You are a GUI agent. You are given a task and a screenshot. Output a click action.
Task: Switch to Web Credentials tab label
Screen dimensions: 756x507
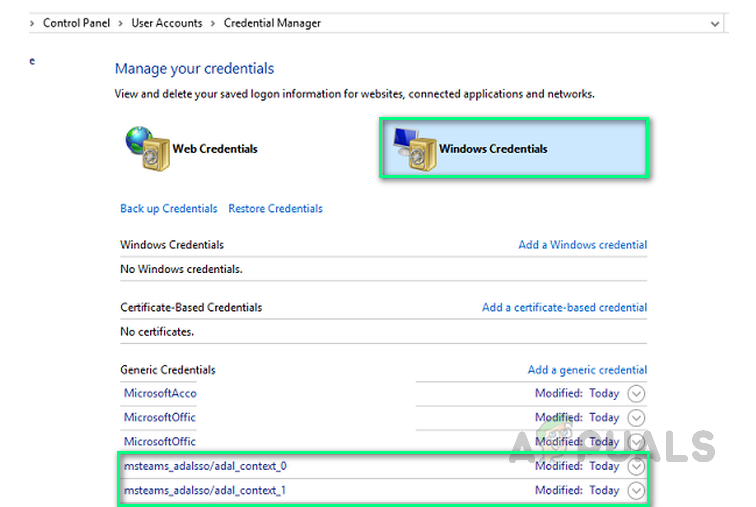tap(215, 149)
